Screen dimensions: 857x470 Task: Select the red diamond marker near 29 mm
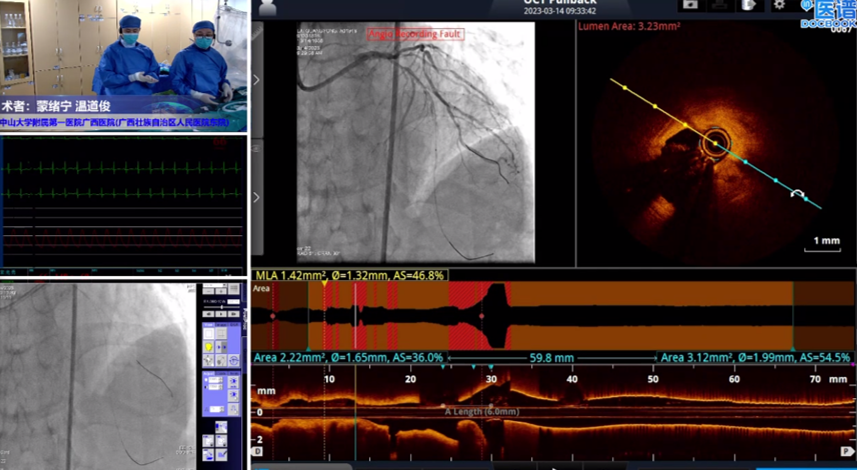(x=482, y=316)
